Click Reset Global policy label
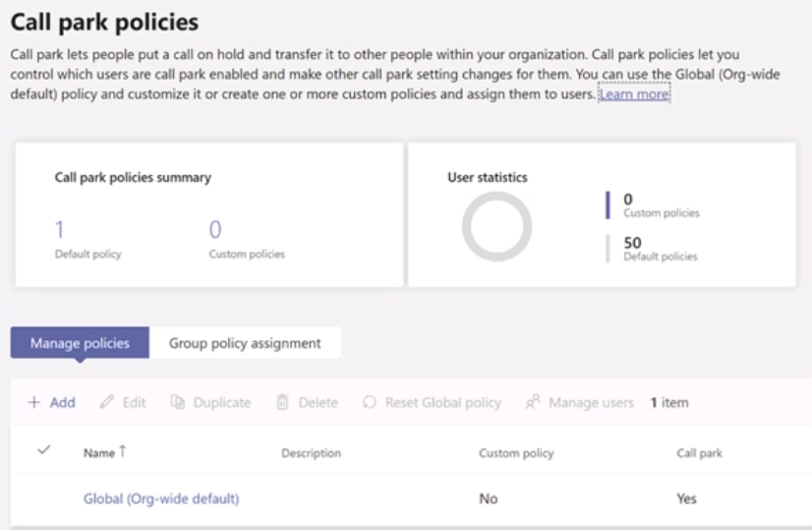The height and width of the screenshot is (530, 812). pos(443,402)
